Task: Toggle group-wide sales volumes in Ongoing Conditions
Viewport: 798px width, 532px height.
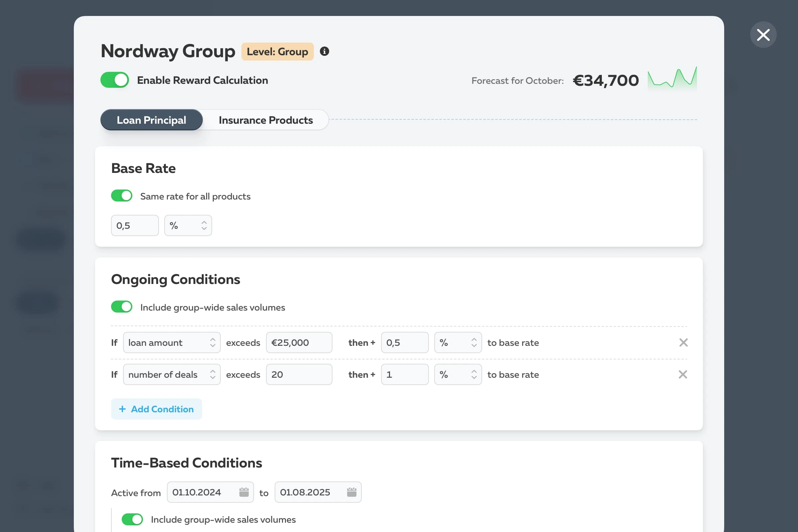Action: click(122, 307)
